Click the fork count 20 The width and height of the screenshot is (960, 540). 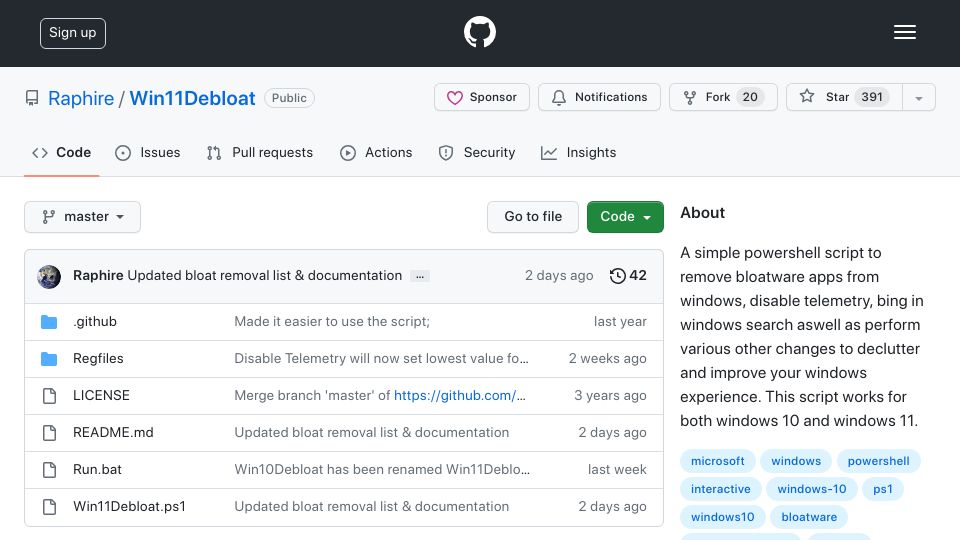[x=750, y=97]
